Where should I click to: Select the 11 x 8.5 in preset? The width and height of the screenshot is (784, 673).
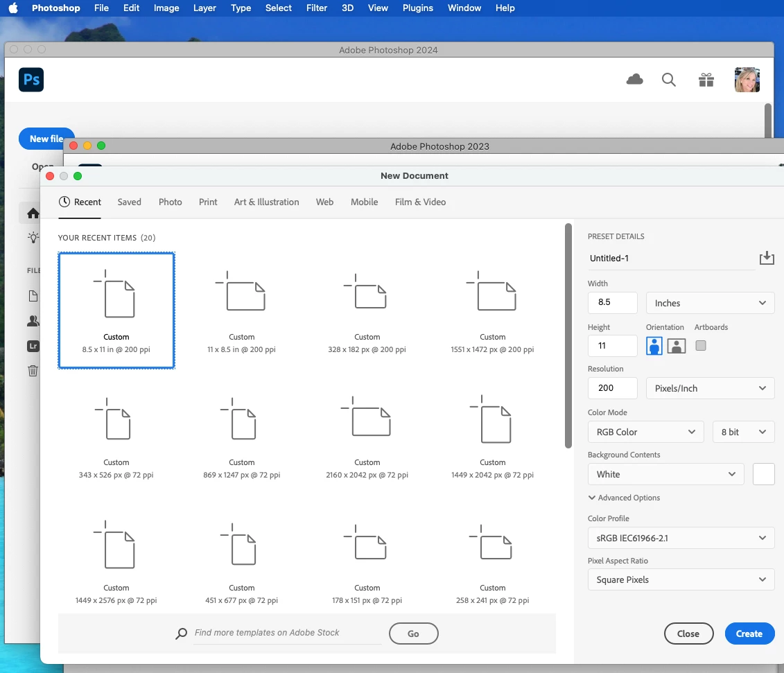pyautogui.click(x=241, y=311)
